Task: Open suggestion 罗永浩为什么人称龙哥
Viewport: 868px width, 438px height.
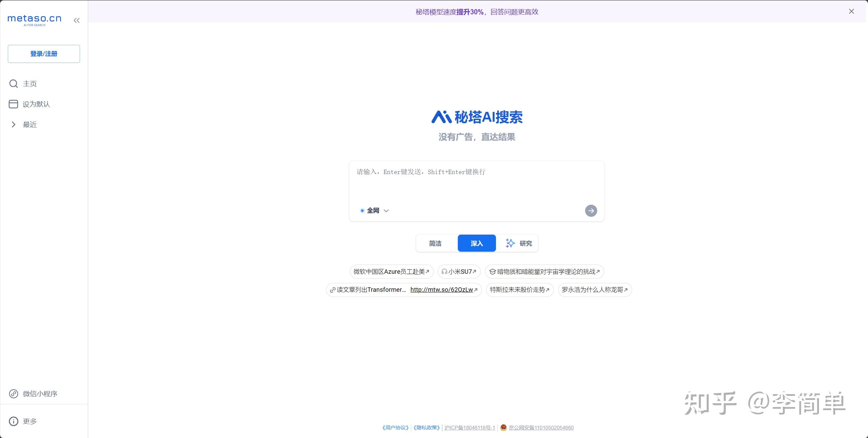Action: (x=595, y=290)
